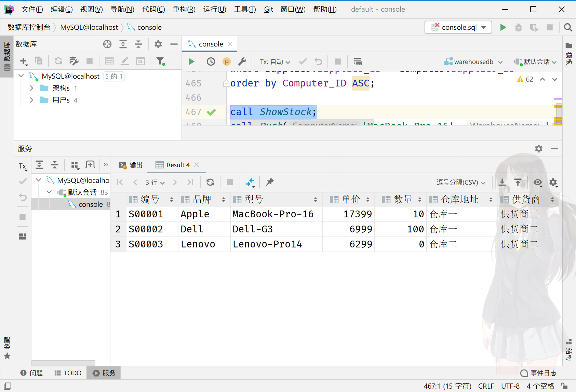Export result data with download icon
This screenshot has height=392, width=576.
coord(502,183)
